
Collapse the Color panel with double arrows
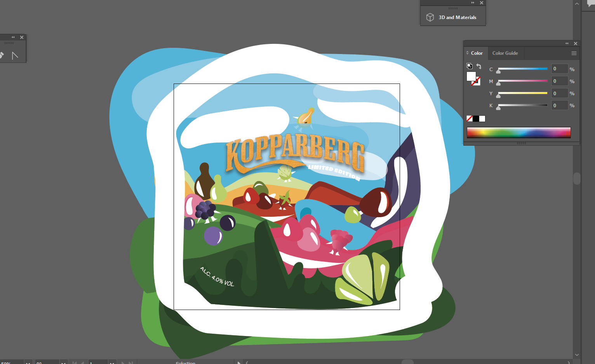tap(567, 44)
